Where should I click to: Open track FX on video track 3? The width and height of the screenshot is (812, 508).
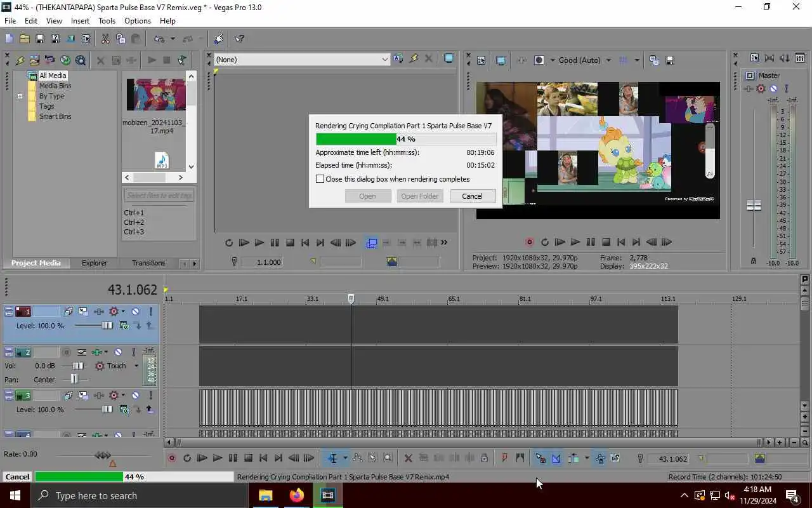[98, 396]
